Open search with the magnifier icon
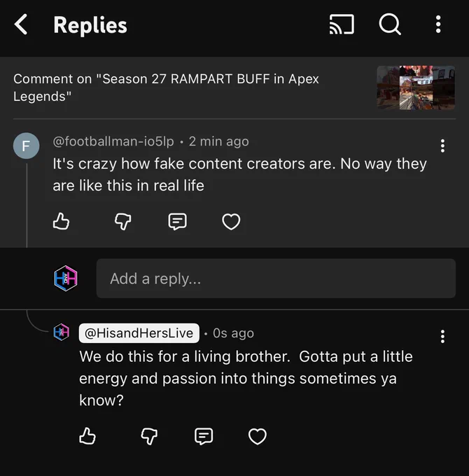 tap(390, 25)
